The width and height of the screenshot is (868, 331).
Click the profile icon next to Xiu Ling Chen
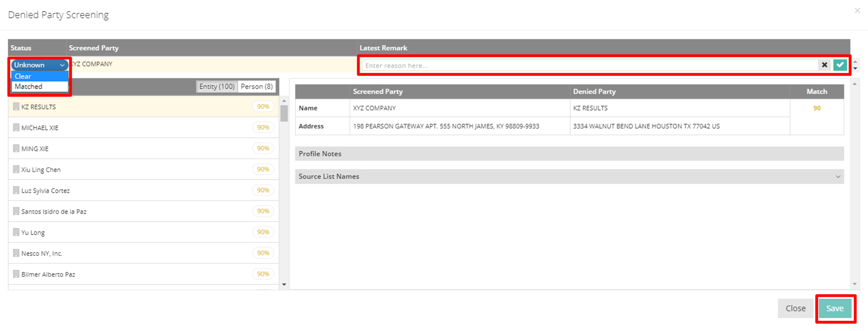click(x=16, y=169)
